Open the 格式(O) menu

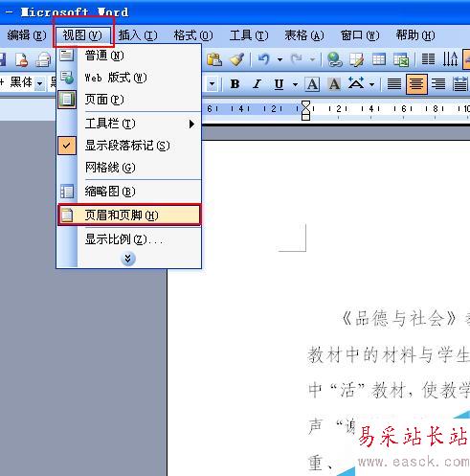[x=193, y=35]
